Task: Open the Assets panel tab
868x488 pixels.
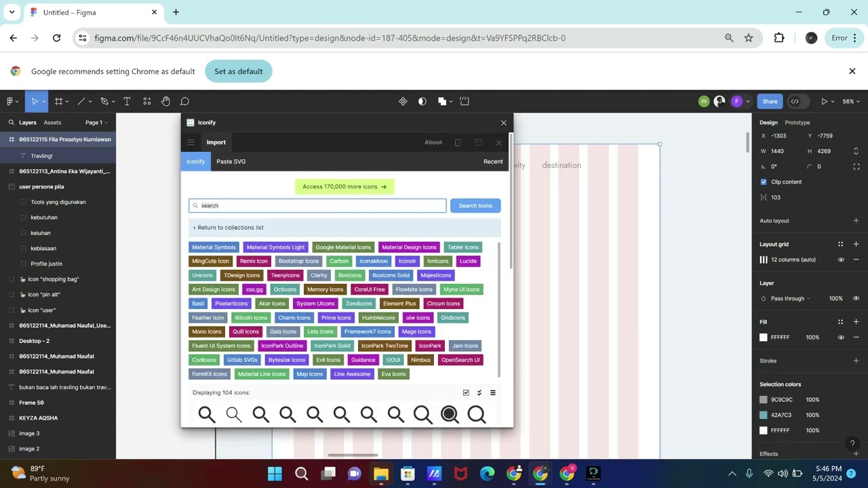Action: pos(52,123)
